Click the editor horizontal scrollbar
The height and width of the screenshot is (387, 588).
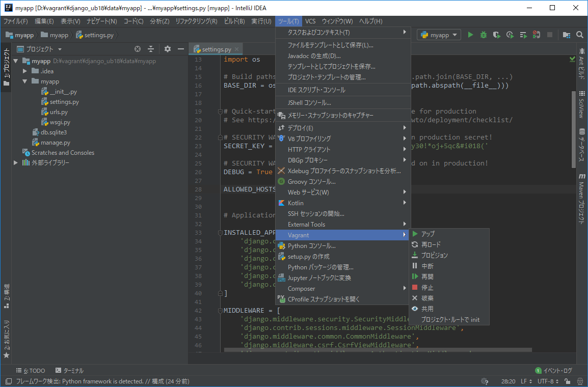[378, 350]
